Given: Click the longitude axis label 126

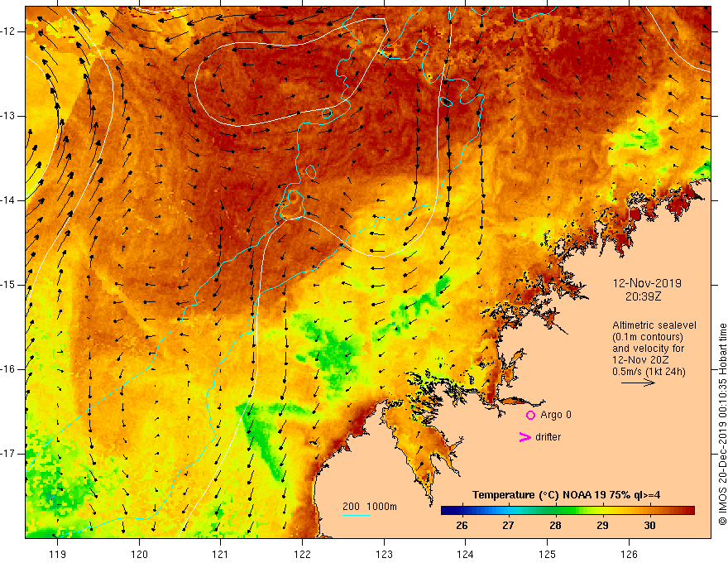Looking at the screenshot, I should click(629, 554).
